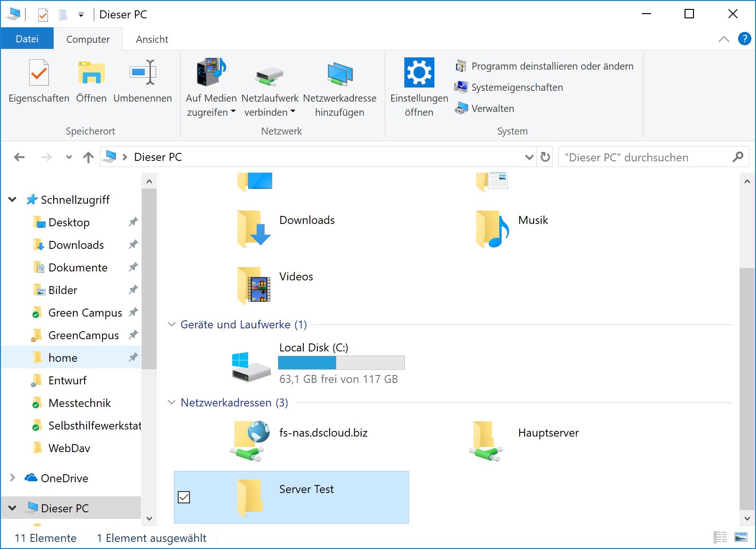Open Bilder in navigation pane
756x549 pixels.
tap(63, 290)
